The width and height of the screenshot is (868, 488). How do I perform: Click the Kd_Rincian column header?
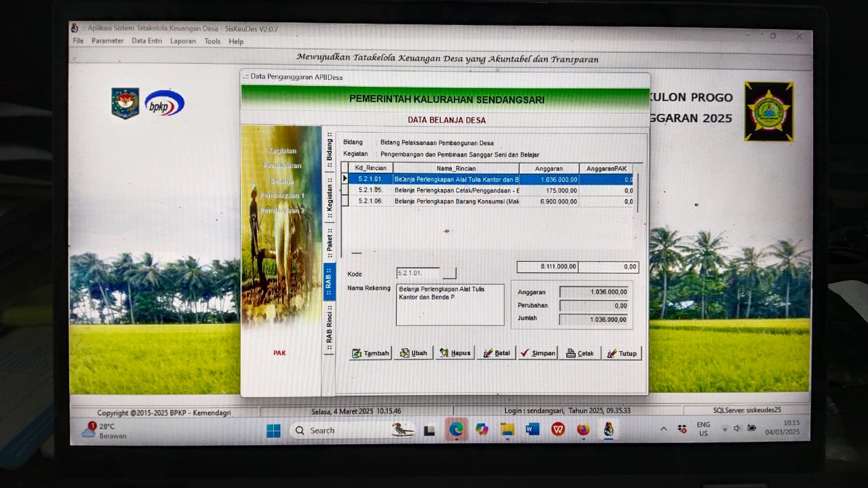pos(370,168)
